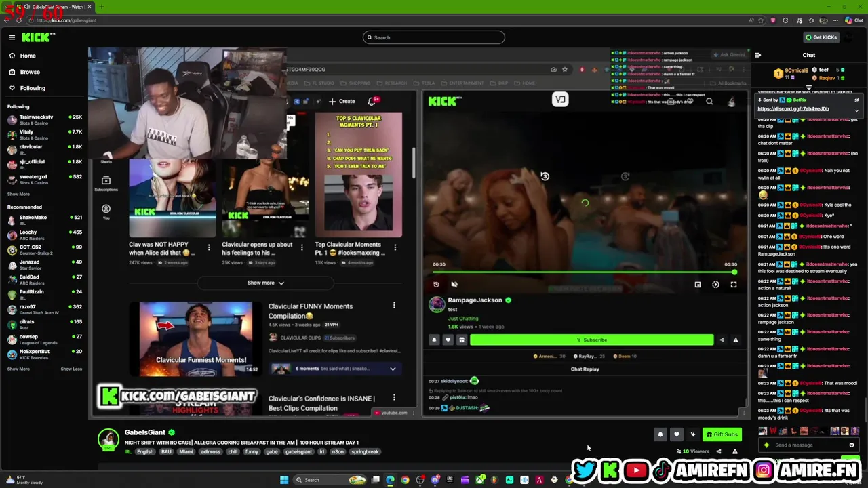Open clavicular channel in Following list
868x488 pixels.
coord(45,149)
